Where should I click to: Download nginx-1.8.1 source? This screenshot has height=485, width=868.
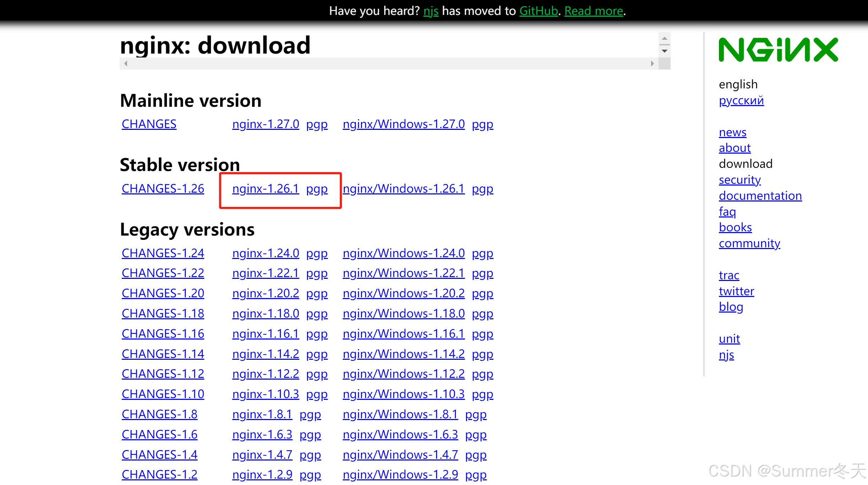point(262,414)
